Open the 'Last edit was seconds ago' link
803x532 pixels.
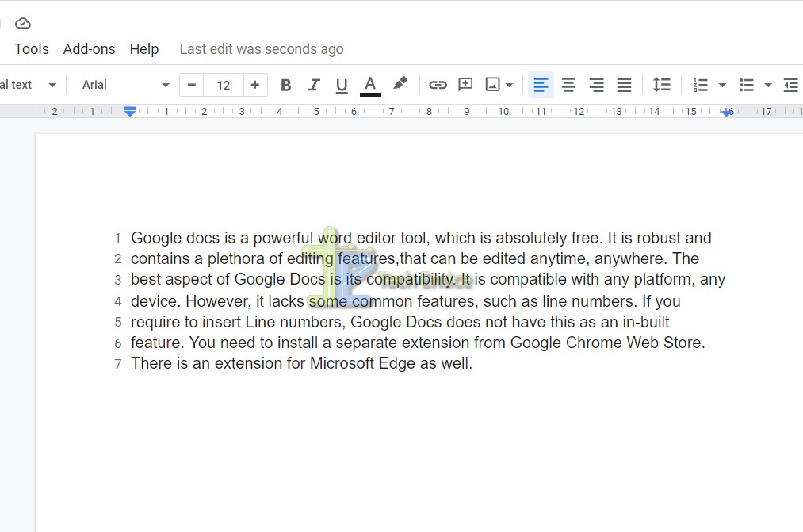[x=262, y=49]
